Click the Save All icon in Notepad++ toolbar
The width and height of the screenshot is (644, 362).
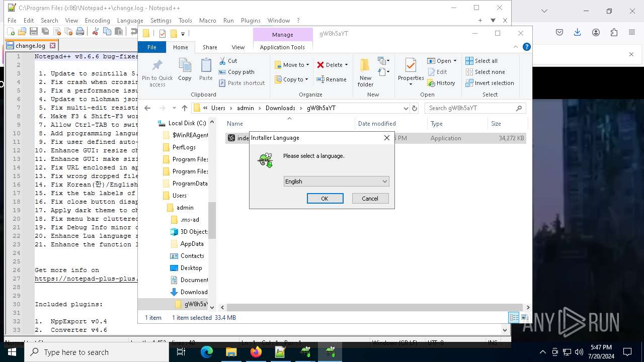point(45,32)
